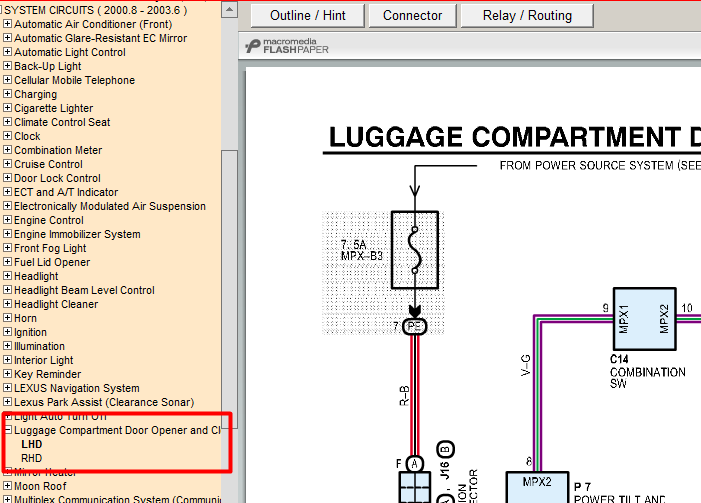This screenshot has height=503, width=701.
Task: Expand Fuel Lid Opener node
Action: pos(7,262)
